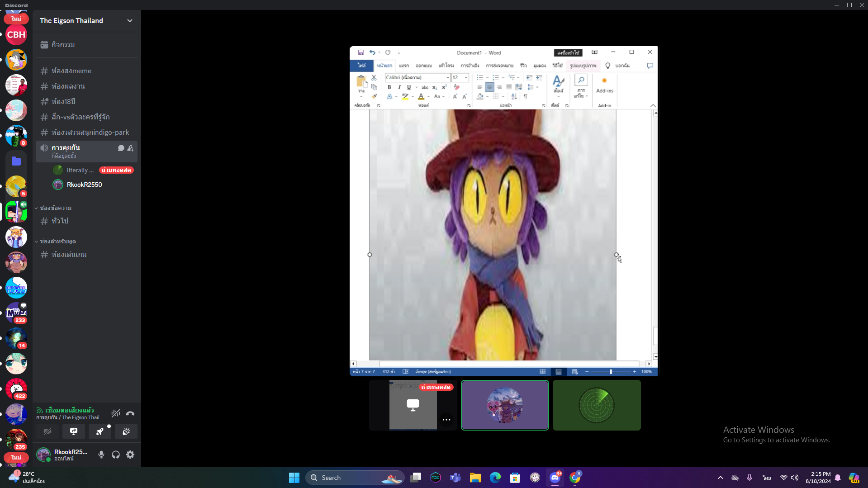Select the green radar avatar participant tile
Viewport: 868px width, 488px height.
point(597,405)
